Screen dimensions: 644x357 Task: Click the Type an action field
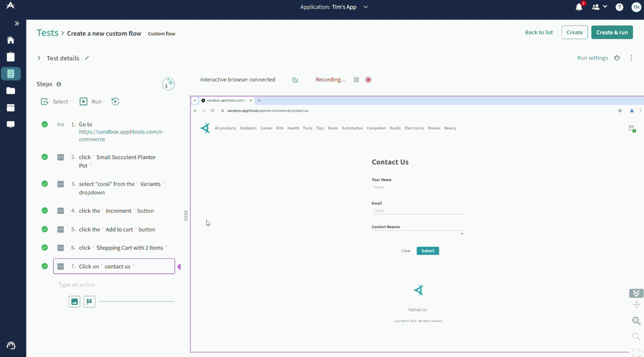point(114,285)
